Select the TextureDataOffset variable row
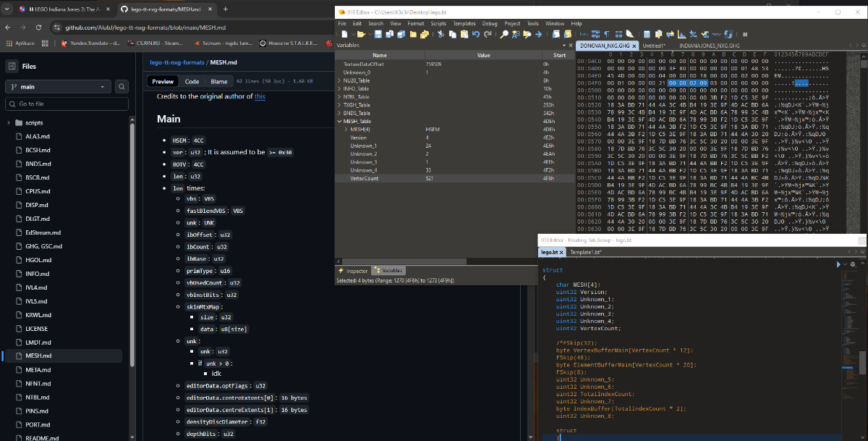 tap(454, 64)
